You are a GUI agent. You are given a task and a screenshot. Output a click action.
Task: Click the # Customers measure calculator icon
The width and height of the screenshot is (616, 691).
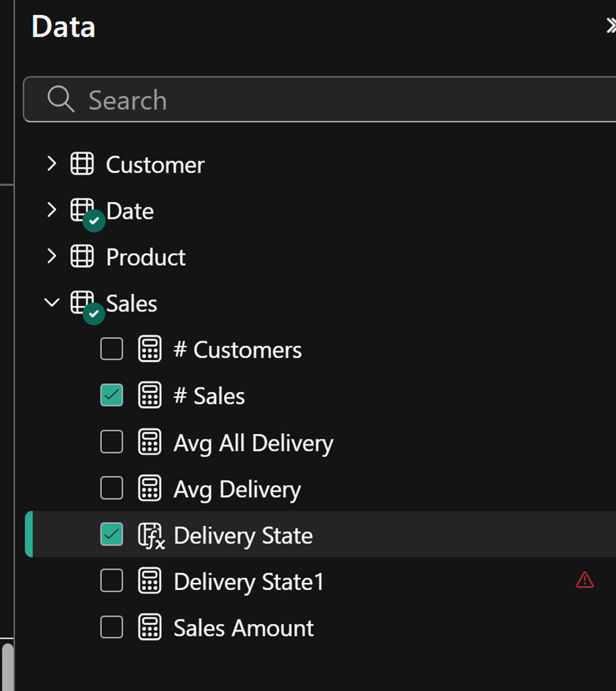150,349
